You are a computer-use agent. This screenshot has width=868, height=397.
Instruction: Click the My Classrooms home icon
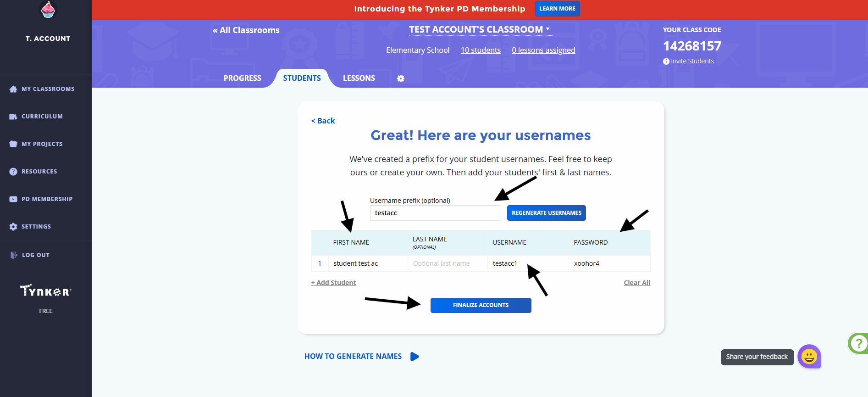pyautogui.click(x=13, y=89)
